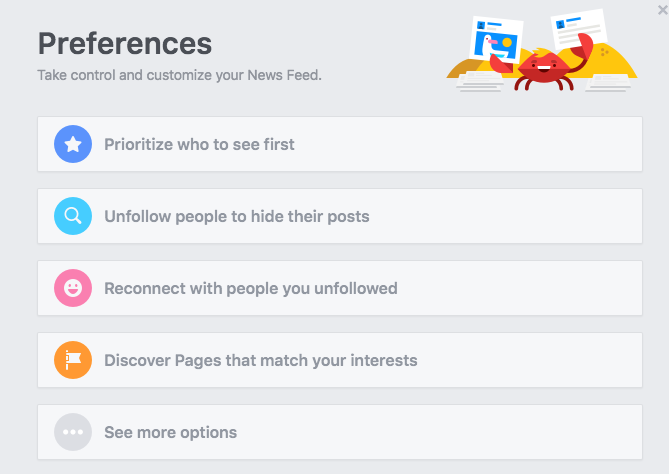Close the Preferences dialog
Viewport: 669px width, 474px height.
coord(662,9)
